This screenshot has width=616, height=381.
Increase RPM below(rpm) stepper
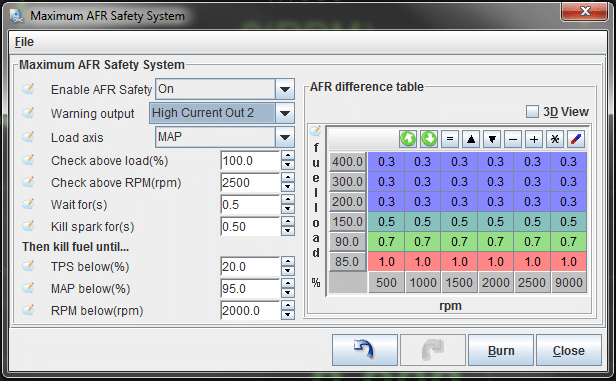(288, 306)
